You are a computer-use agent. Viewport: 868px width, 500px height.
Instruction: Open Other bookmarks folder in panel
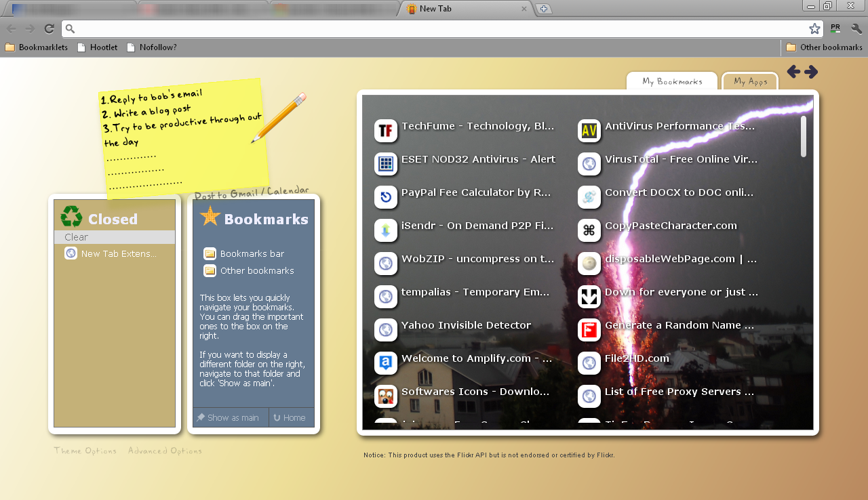(249, 270)
